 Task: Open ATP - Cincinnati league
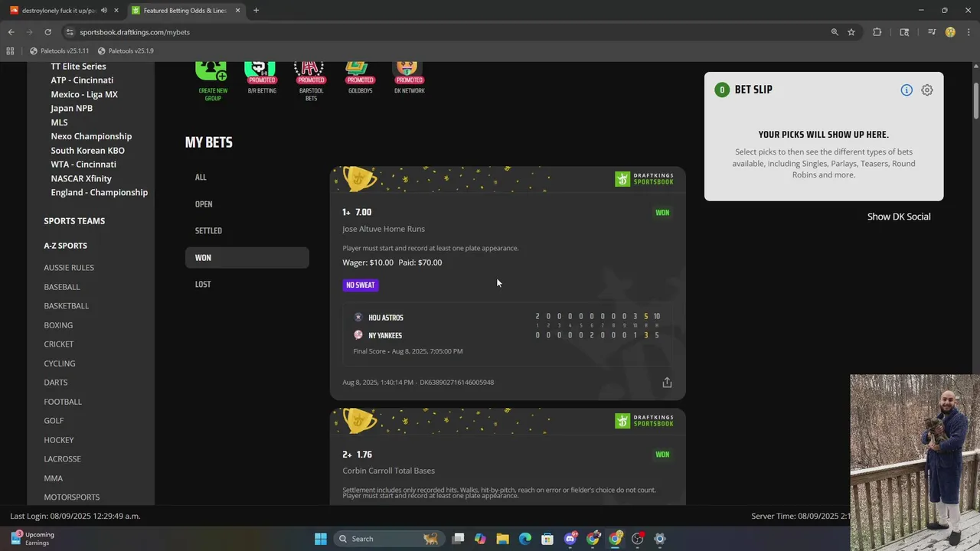pos(82,80)
